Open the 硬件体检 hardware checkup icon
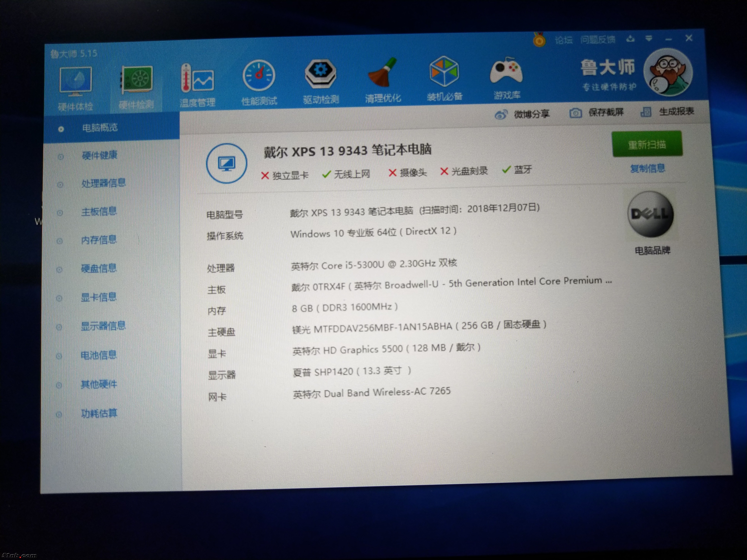The height and width of the screenshot is (560, 747). point(76,82)
